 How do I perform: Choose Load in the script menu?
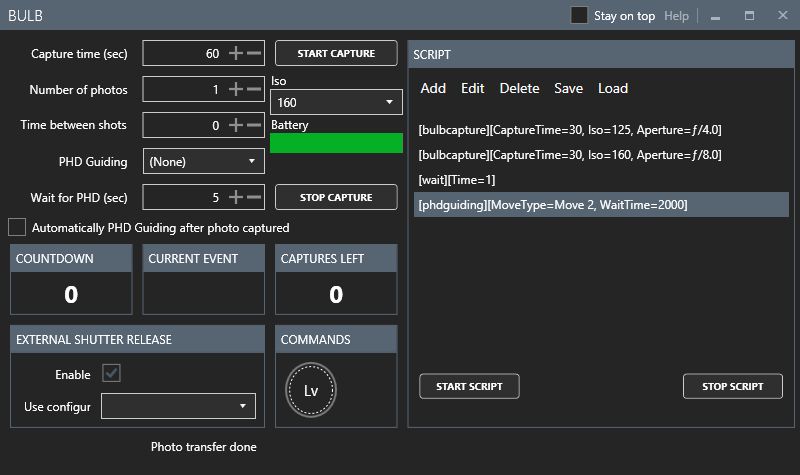click(x=613, y=88)
